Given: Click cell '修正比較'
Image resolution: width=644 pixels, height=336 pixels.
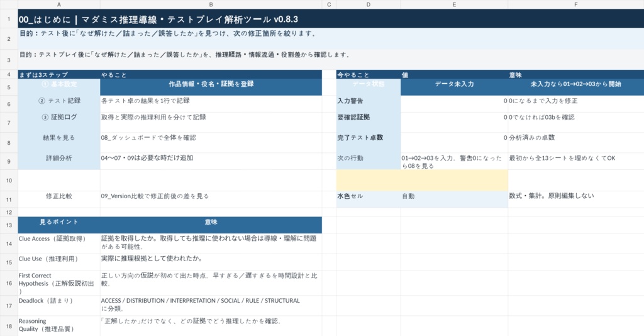Looking at the screenshot, I should pyautogui.click(x=58, y=199).
